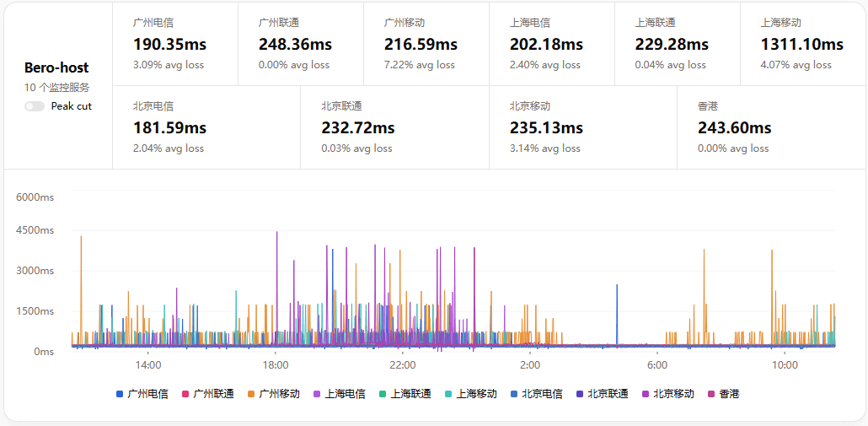Open the 北京联通 232.72ms stat card

(394, 127)
